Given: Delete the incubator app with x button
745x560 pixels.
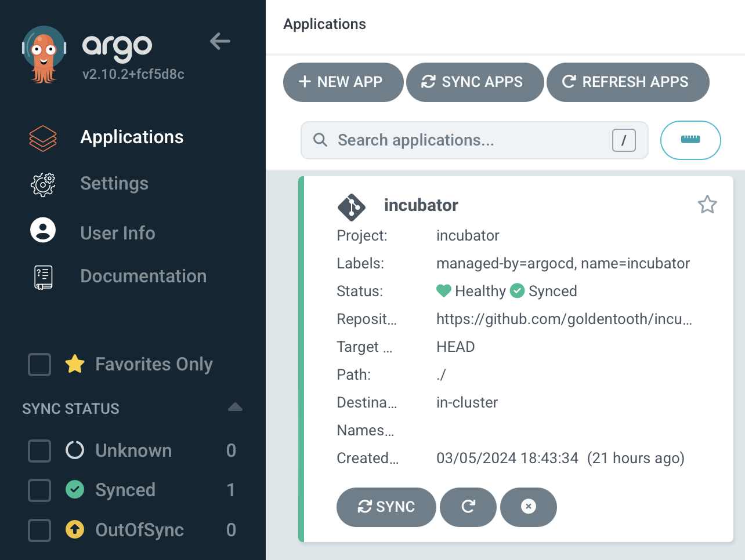Looking at the screenshot, I should click(x=529, y=507).
